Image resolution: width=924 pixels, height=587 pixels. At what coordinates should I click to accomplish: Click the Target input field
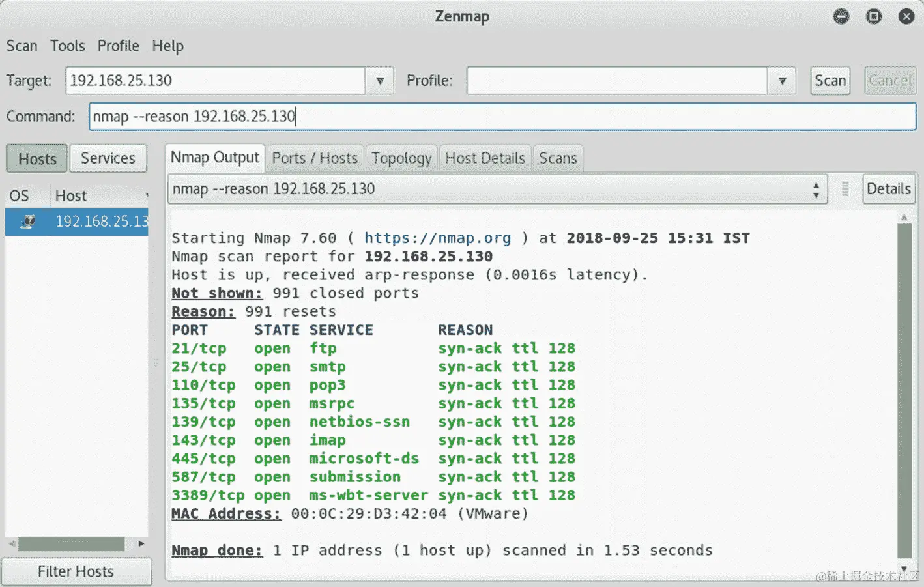click(x=215, y=81)
